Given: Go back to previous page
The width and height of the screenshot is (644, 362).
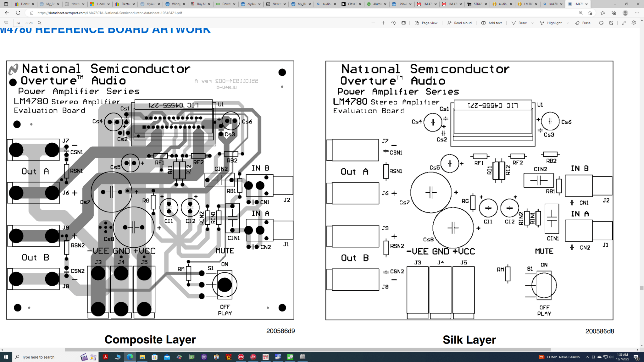Looking at the screenshot, I should [7, 13].
